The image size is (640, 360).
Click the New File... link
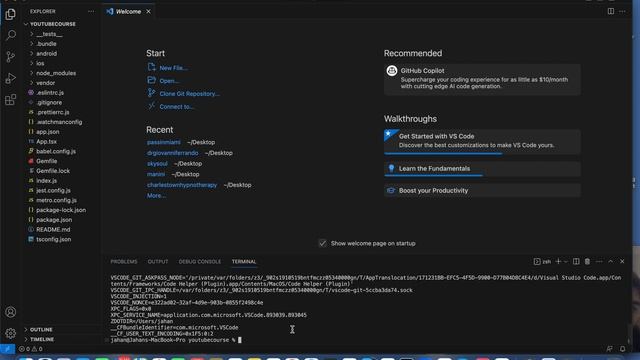tap(173, 68)
